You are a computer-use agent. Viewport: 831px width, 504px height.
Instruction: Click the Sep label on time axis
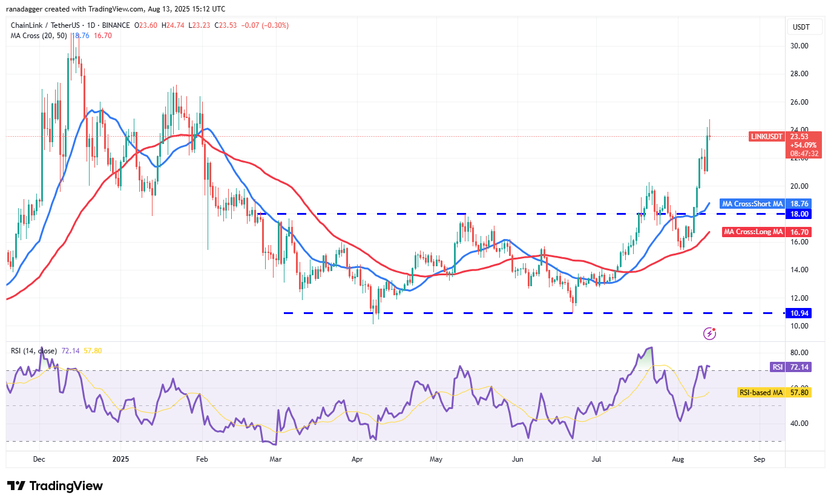759,459
